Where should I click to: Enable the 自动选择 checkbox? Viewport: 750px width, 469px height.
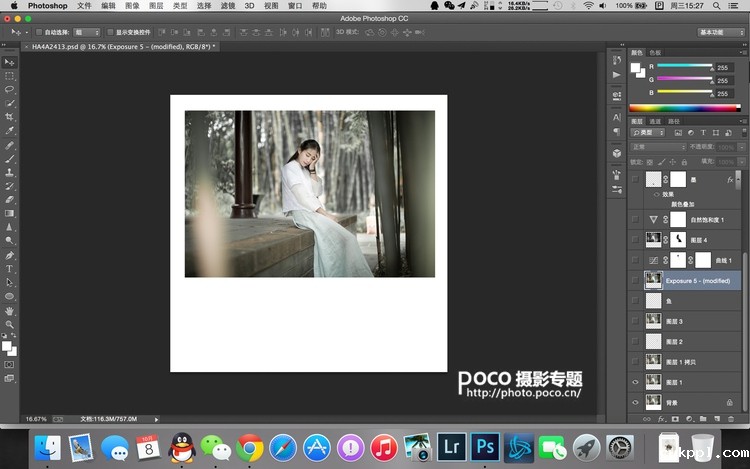[x=38, y=32]
